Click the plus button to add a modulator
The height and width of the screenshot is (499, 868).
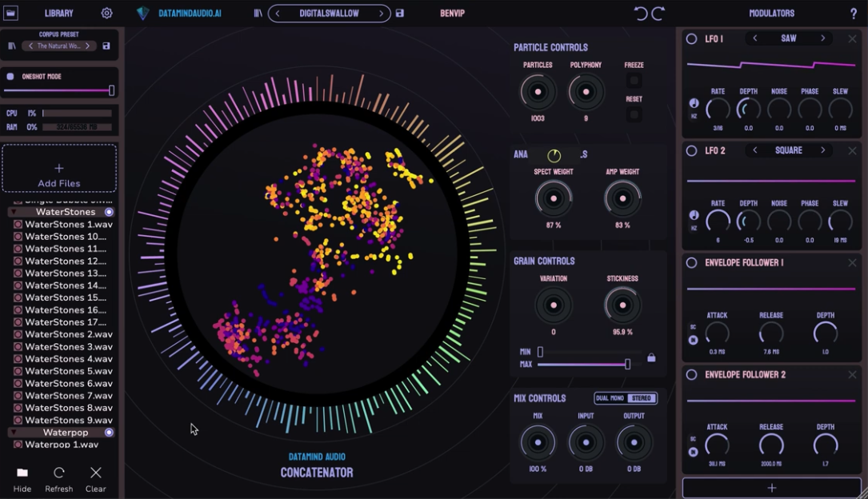(770, 487)
